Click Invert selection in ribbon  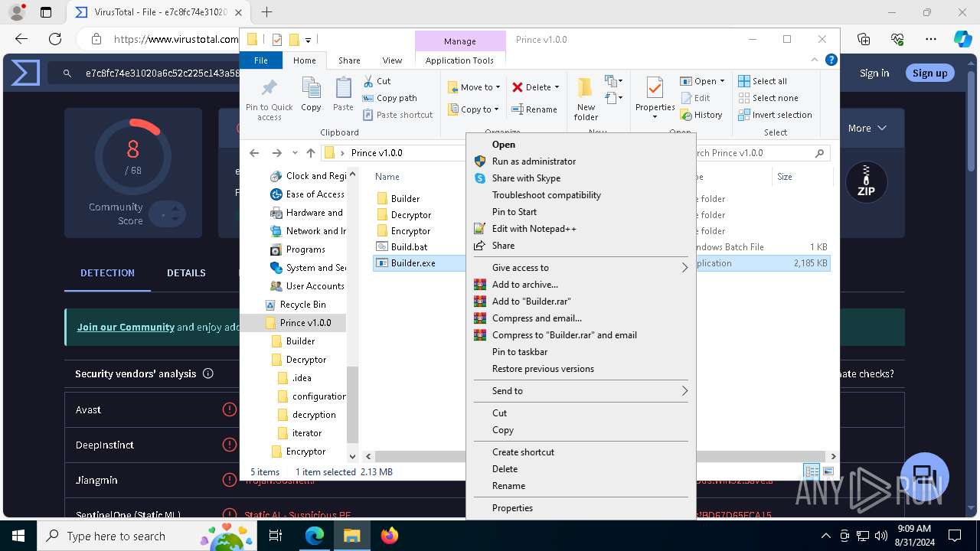[775, 115]
